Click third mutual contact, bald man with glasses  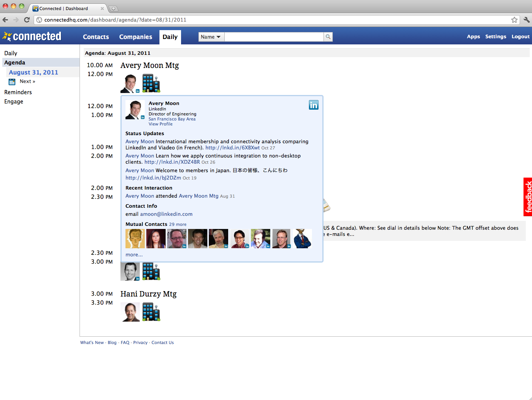[x=177, y=239]
